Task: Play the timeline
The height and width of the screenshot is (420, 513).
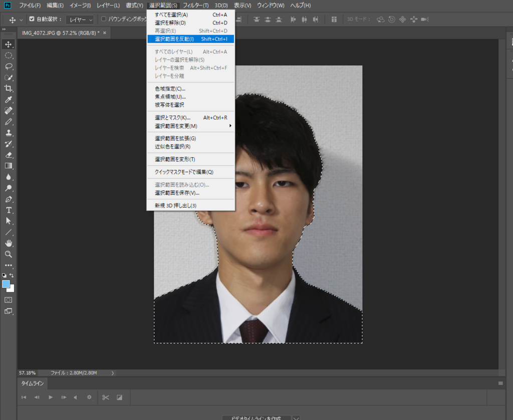Action: [51, 397]
